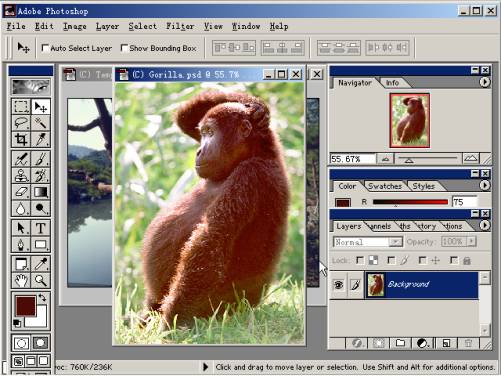Screen dimensions: 501x376
Task: Select the Hand tool
Action: (21, 280)
